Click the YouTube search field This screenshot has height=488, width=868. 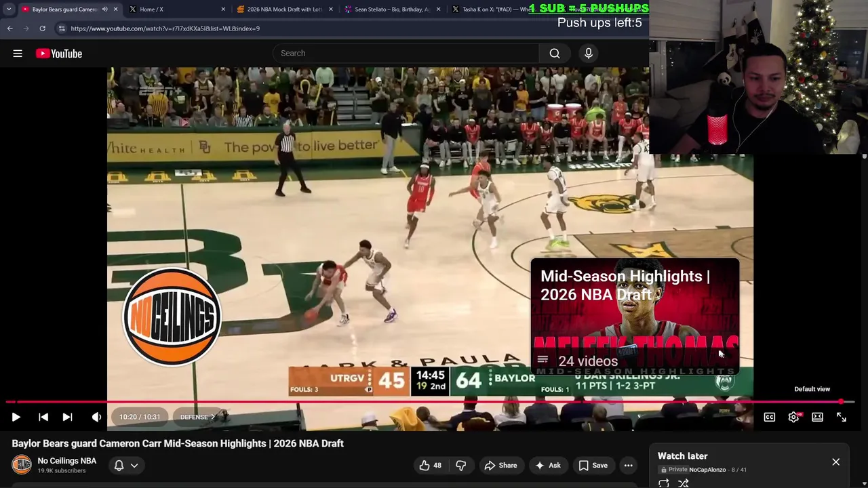[406, 54]
